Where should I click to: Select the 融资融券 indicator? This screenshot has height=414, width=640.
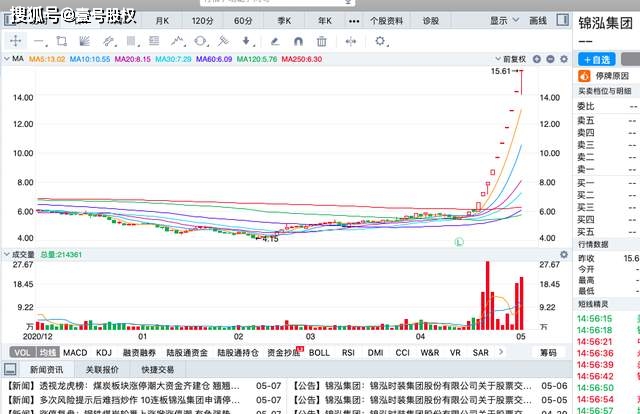click(139, 353)
